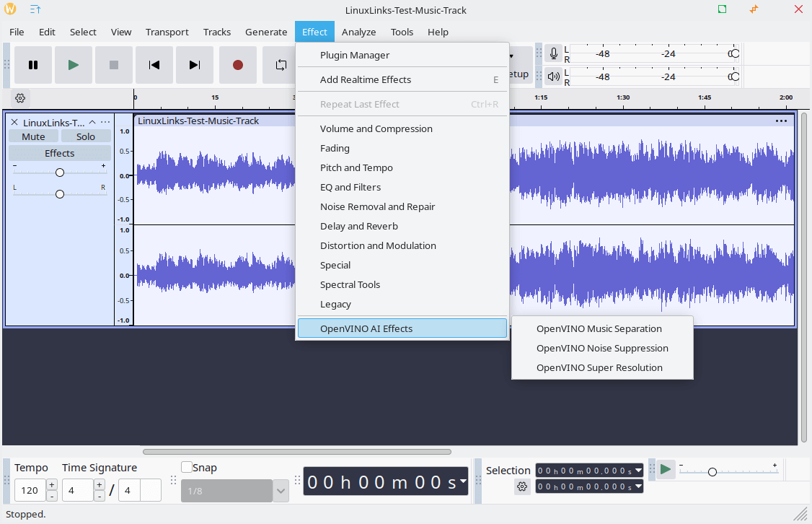Expand Distortion and Modulation submenu
This screenshot has width=812, height=524.
click(x=402, y=245)
